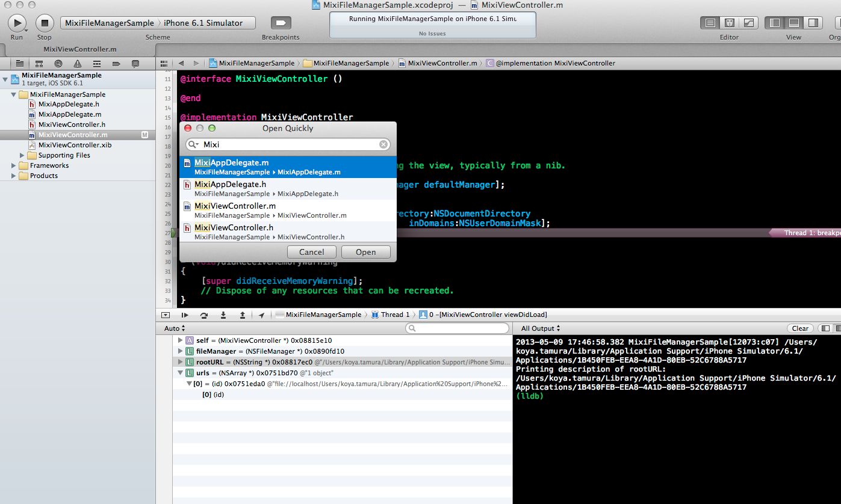Go back in editor history
Viewport: 841px width, 504px height.
coord(181,63)
